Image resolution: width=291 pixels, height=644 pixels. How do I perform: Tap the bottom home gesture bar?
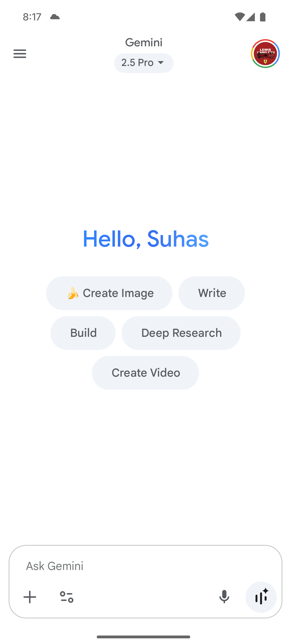144,637
